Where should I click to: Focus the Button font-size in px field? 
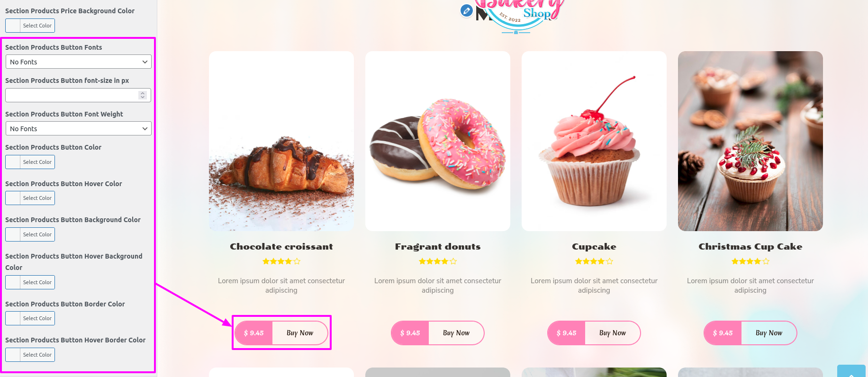[x=78, y=95]
